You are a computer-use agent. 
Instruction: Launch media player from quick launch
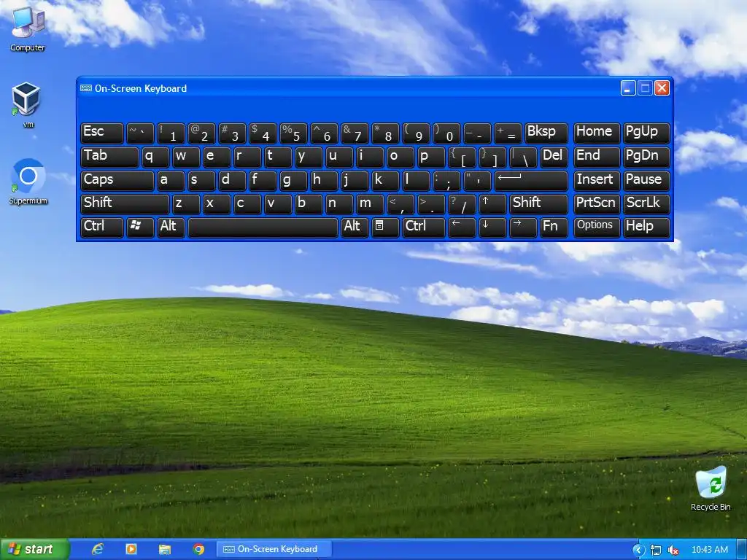(x=131, y=549)
